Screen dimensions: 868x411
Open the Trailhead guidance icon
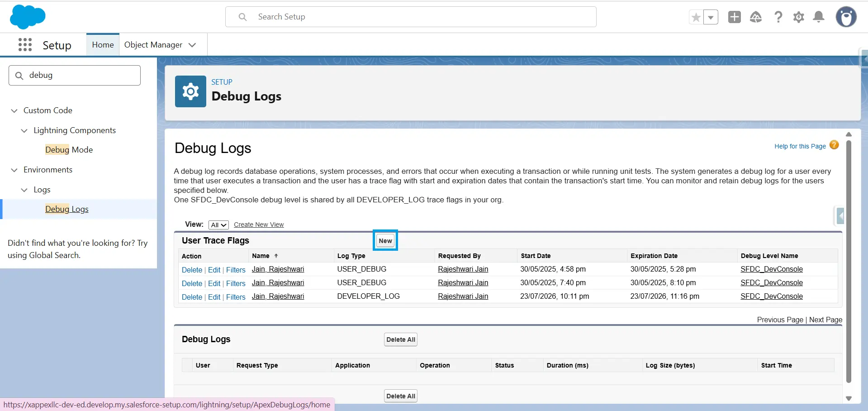point(756,17)
